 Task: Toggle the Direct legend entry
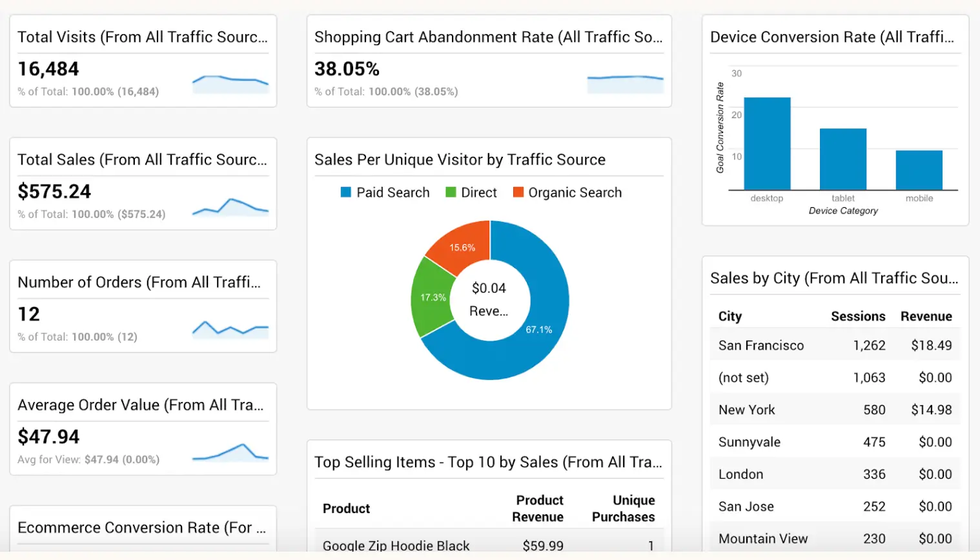click(479, 192)
